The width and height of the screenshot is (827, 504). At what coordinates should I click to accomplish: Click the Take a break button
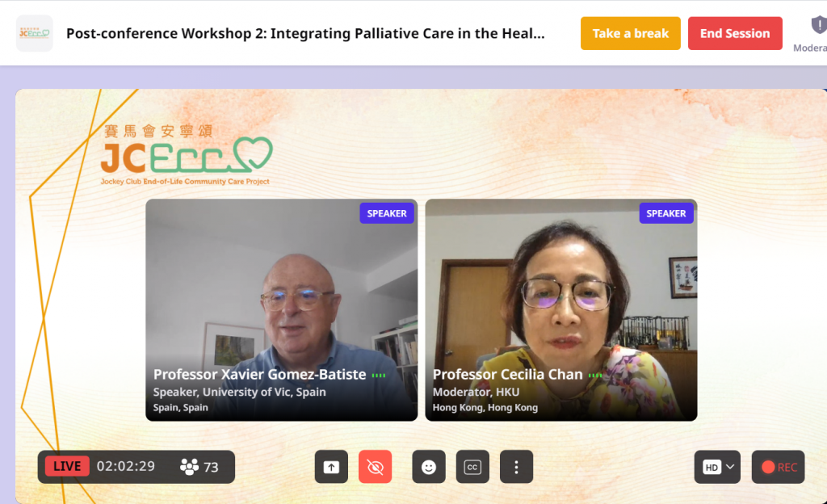pos(630,33)
